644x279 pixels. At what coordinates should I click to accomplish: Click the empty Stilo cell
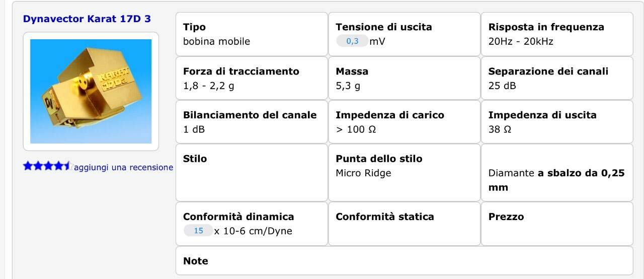(x=252, y=173)
